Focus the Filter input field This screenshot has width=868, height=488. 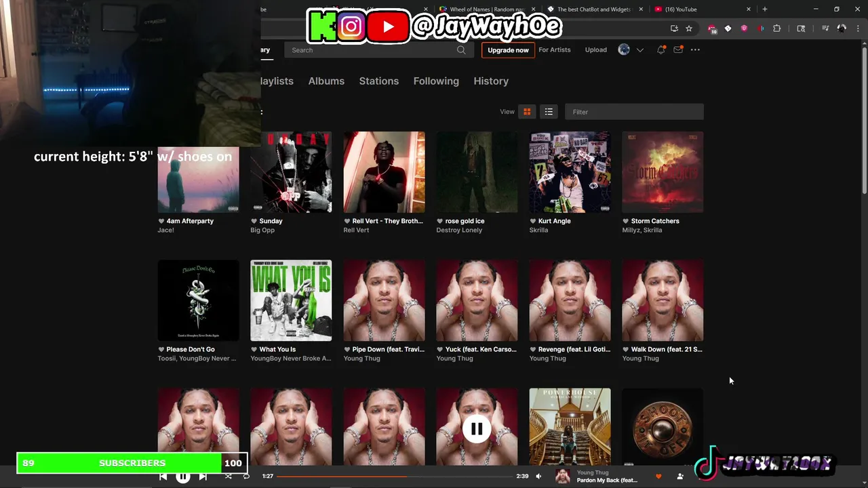tap(634, 112)
